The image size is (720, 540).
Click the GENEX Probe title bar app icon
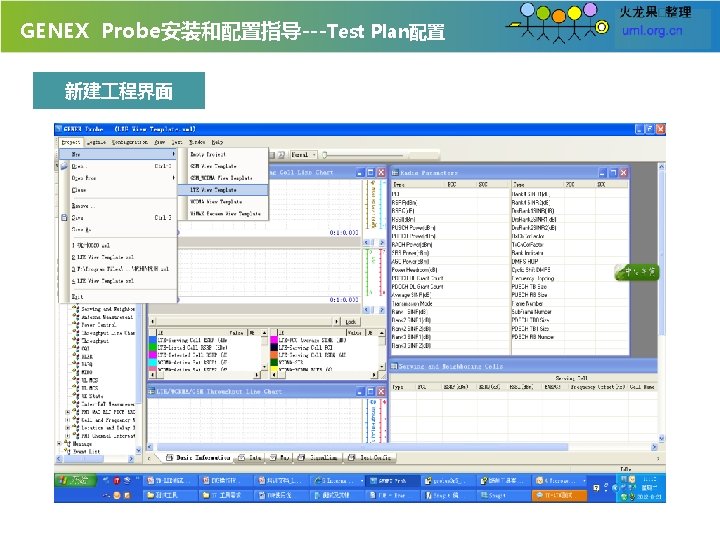coord(59,129)
